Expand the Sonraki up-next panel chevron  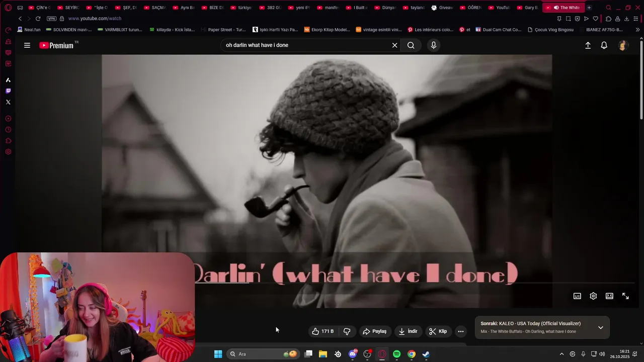pos(600,327)
